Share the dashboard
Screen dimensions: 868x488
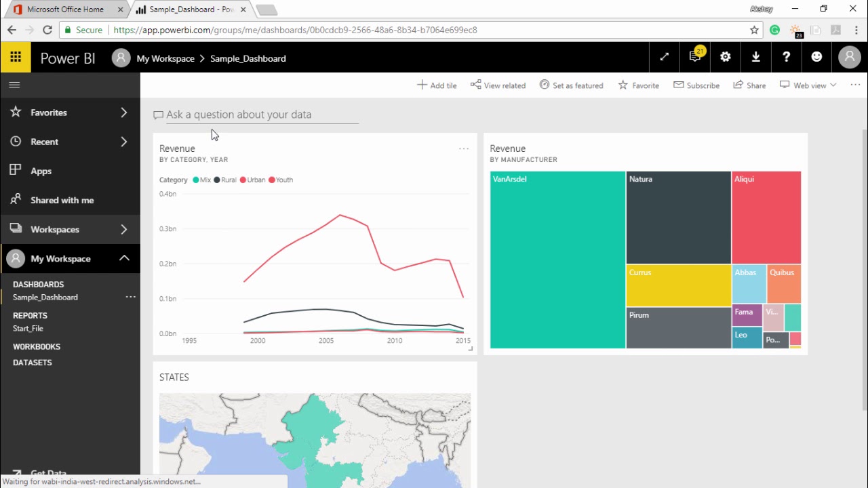coord(749,85)
